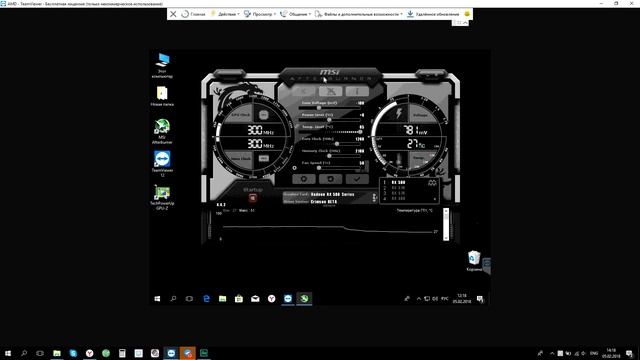Image resolution: width=640 pixels, height=360 pixels.
Task: Click the smiley feedback icon in TeamViewer toolbar
Action: point(467,14)
